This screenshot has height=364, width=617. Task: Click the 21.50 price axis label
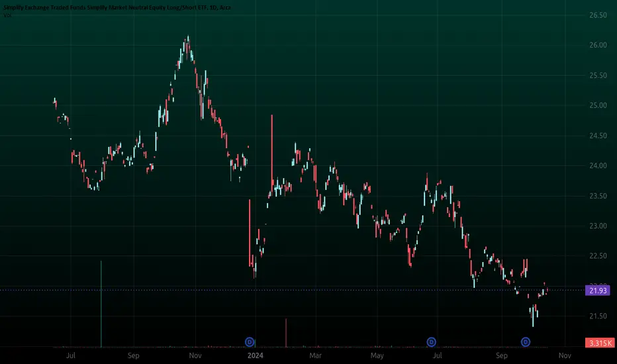[x=598, y=316]
